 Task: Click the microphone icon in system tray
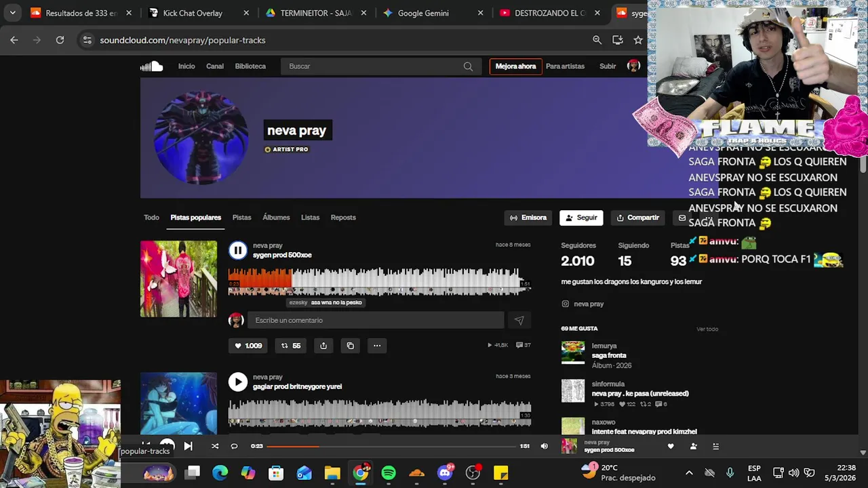coord(730,472)
